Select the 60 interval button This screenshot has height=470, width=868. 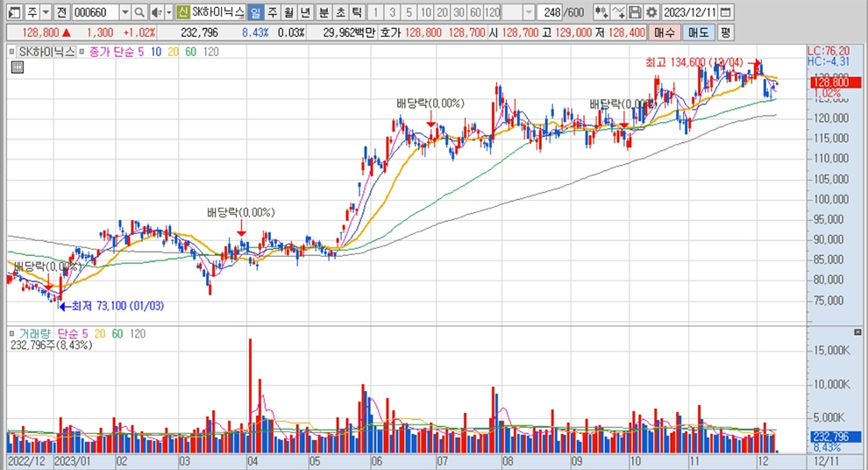pos(475,11)
